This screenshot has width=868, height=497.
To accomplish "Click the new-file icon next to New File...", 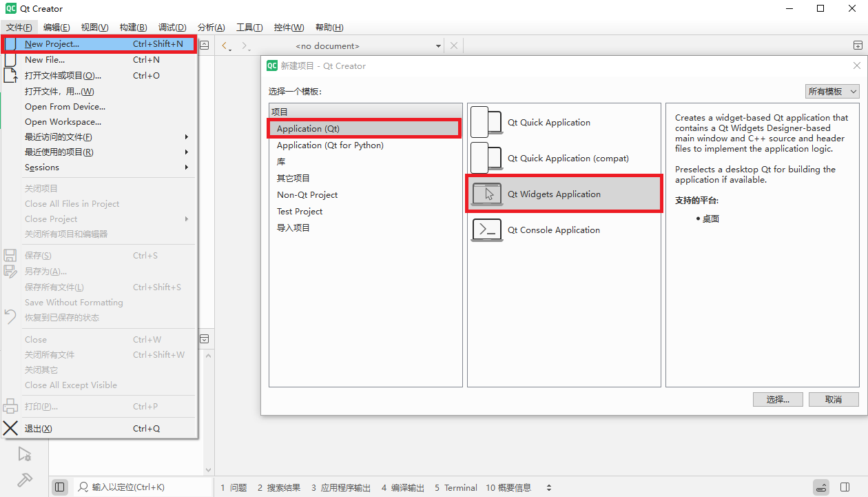I will (x=10, y=59).
